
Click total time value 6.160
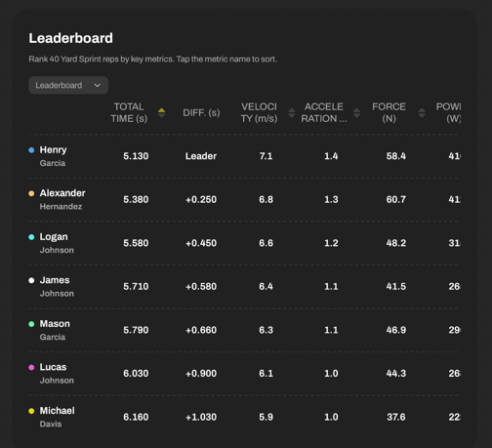(x=136, y=417)
